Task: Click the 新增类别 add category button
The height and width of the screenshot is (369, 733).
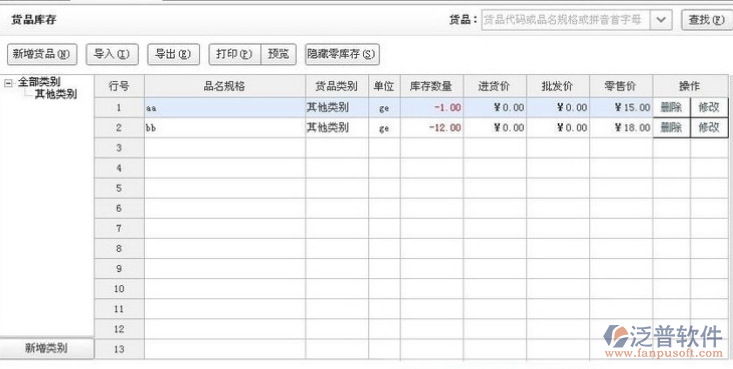Action: [x=47, y=348]
